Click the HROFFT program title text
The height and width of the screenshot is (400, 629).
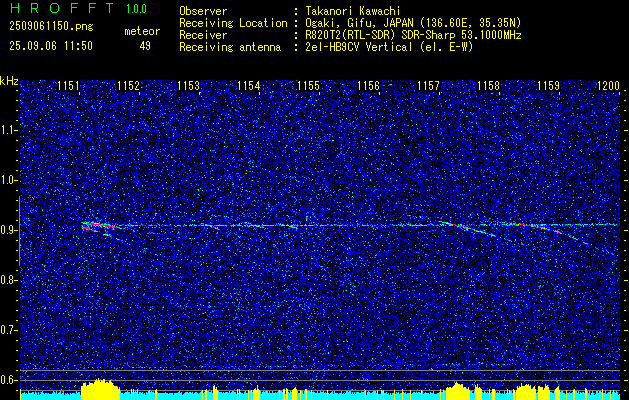tap(62, 8)
